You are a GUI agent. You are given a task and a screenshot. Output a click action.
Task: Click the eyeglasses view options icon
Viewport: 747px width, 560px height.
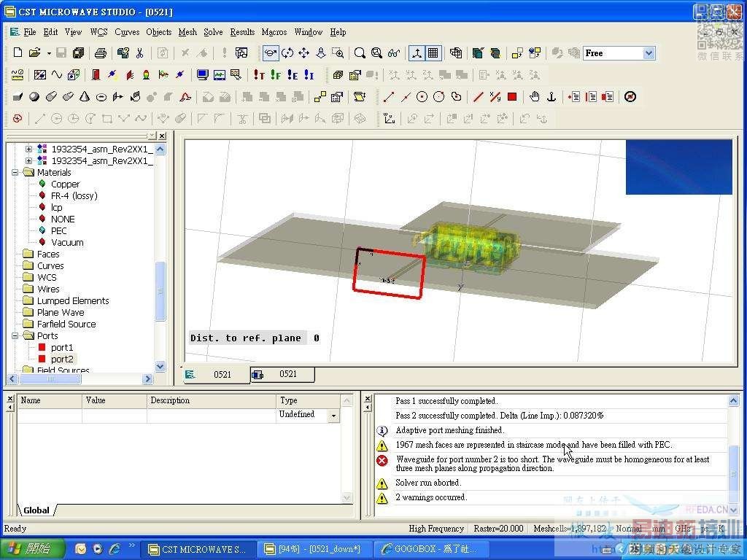[x=393, y=52]
